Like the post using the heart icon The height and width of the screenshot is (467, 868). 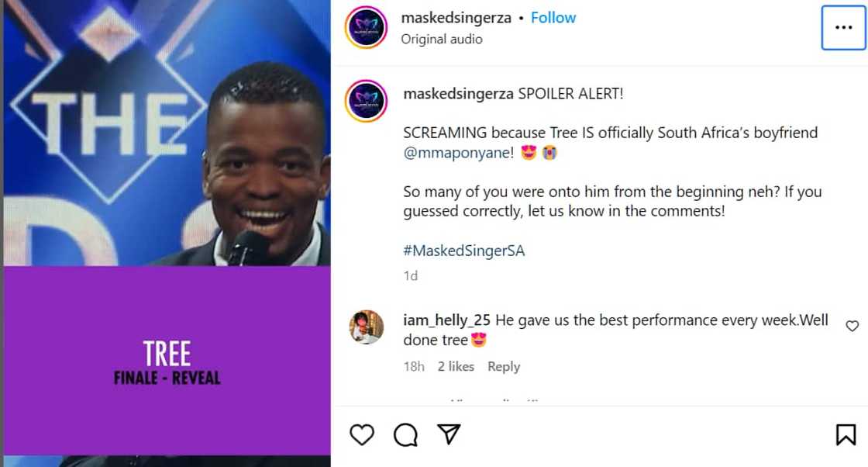pos(362,434)
